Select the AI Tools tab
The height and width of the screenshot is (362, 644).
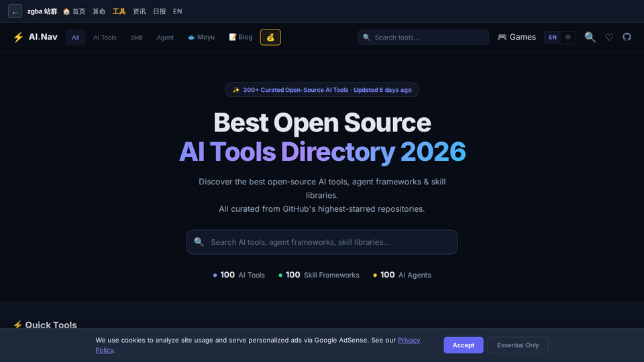[x=105, y=38]
